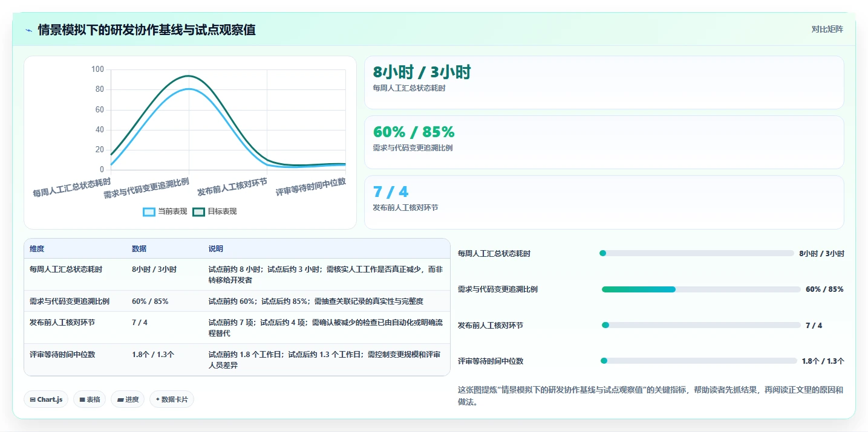Select the 发布前人工核对环节 table row label
The image size is (868, 432).
click(62, 323)
